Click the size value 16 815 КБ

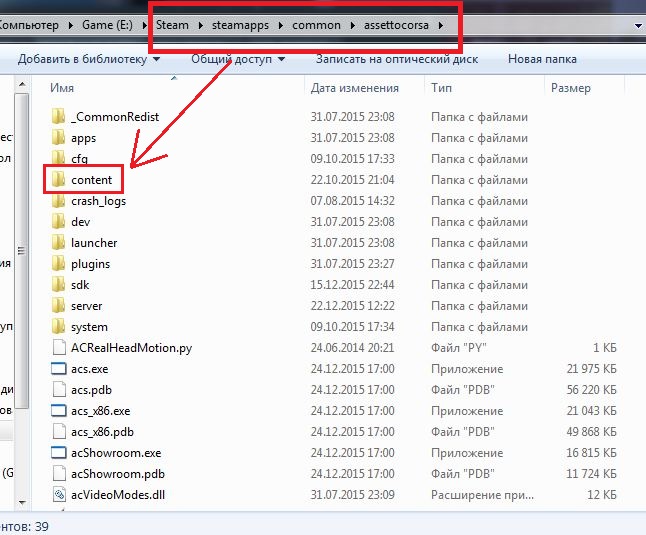(591, 453)
